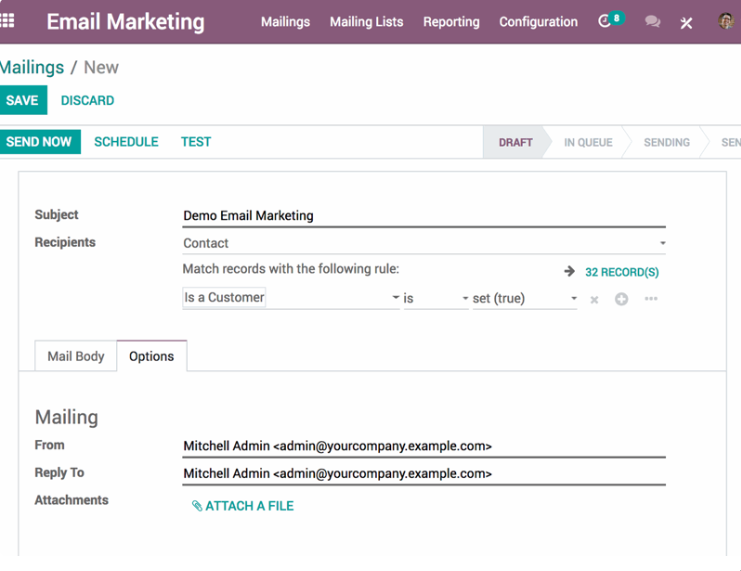Click into the Subject input field
The height and width of the screenshot is (571, 741).
point(424,215)
